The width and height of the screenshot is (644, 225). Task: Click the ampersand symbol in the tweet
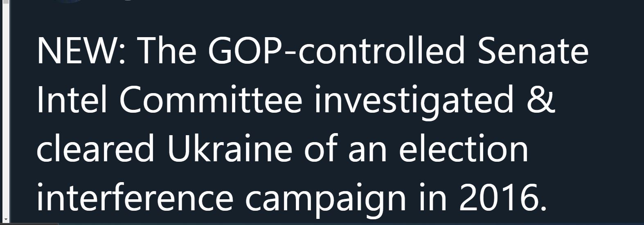pyautogui.click(x=540, y=100)
